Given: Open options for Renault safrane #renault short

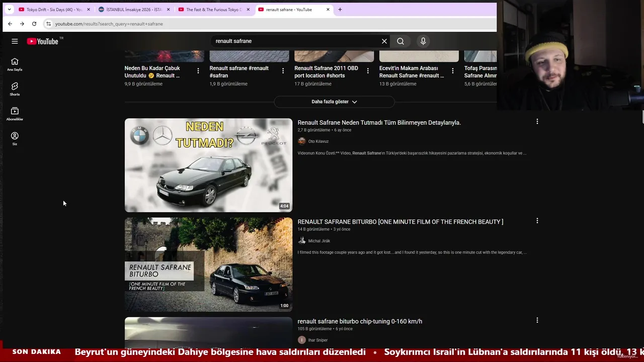Looking at the screenshot, I should click(x=283, y=71).
